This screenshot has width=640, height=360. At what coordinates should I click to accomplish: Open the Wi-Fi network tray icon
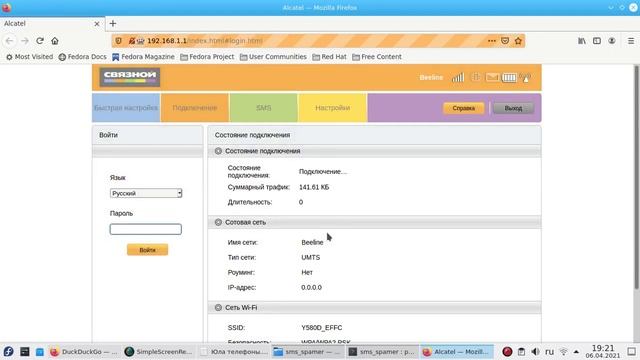[564, 351]
